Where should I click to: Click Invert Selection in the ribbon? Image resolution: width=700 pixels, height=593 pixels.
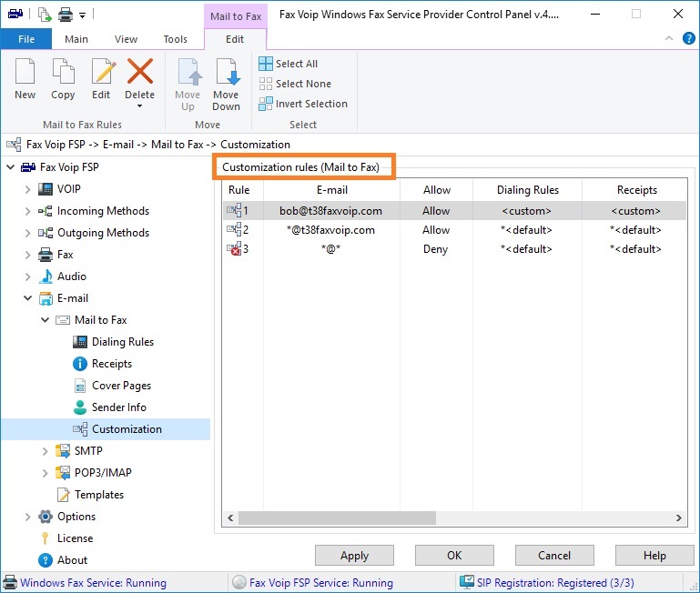303,104
